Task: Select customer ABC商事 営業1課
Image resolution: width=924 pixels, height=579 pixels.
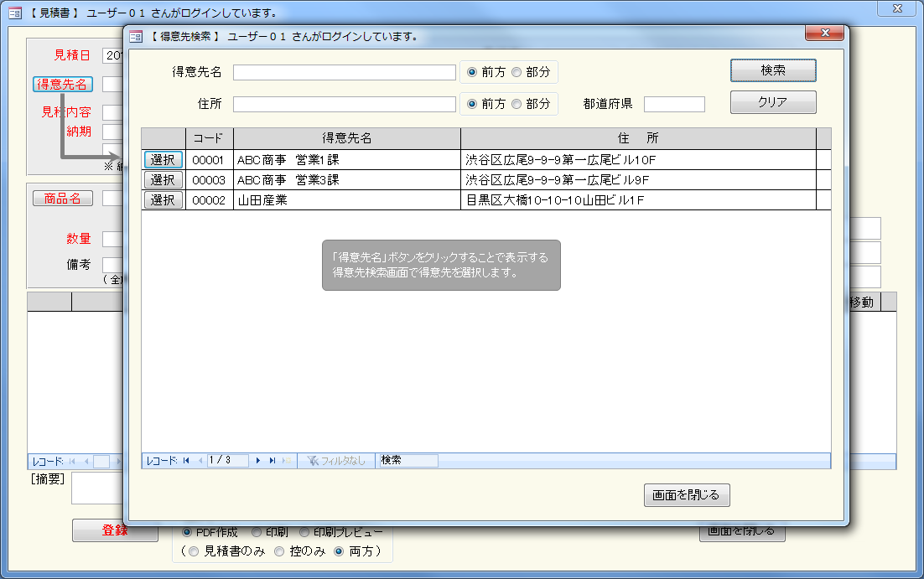Action: [x=163, y=160]
